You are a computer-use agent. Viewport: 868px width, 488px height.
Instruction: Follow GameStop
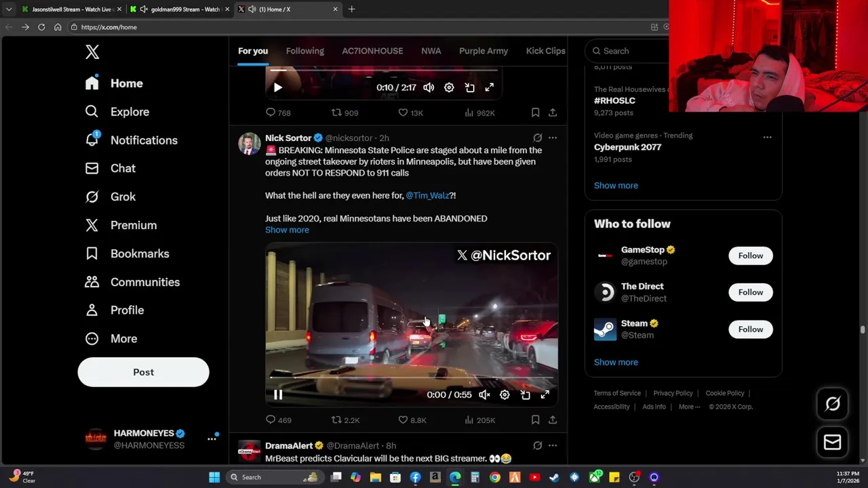[750, 256]
